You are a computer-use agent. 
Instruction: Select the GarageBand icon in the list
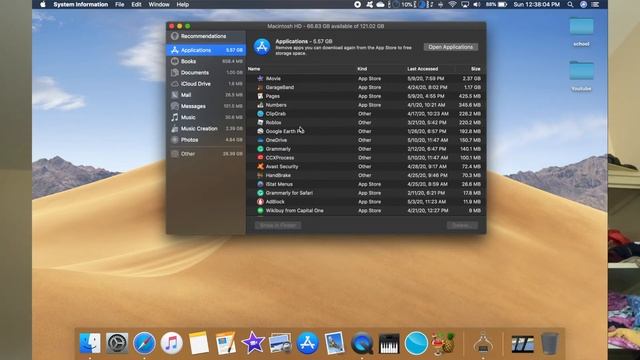pos(260,87)
